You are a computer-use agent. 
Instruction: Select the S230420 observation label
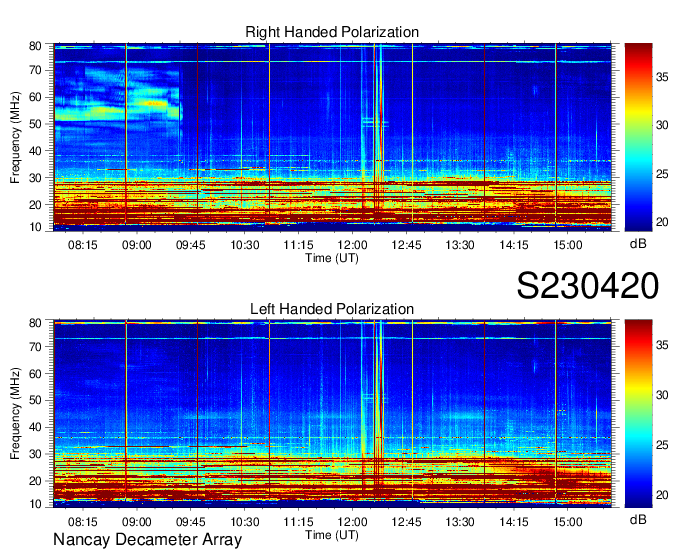(x=588, y=286)
